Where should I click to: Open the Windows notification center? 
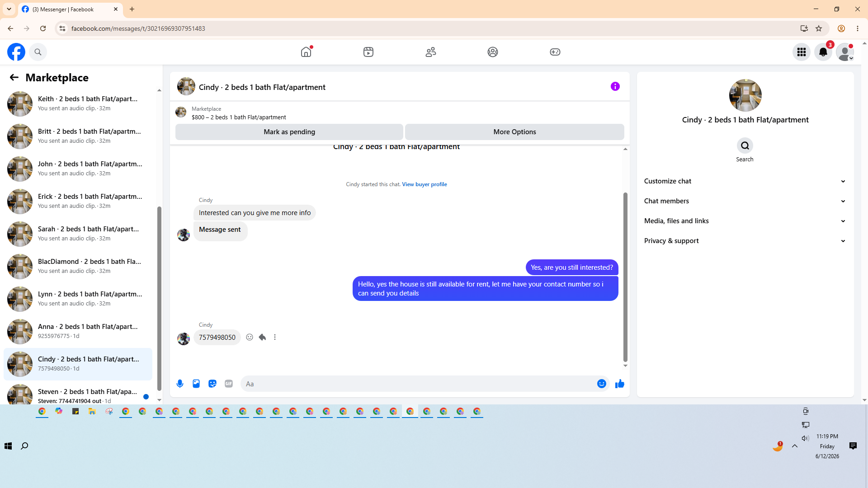853,446
